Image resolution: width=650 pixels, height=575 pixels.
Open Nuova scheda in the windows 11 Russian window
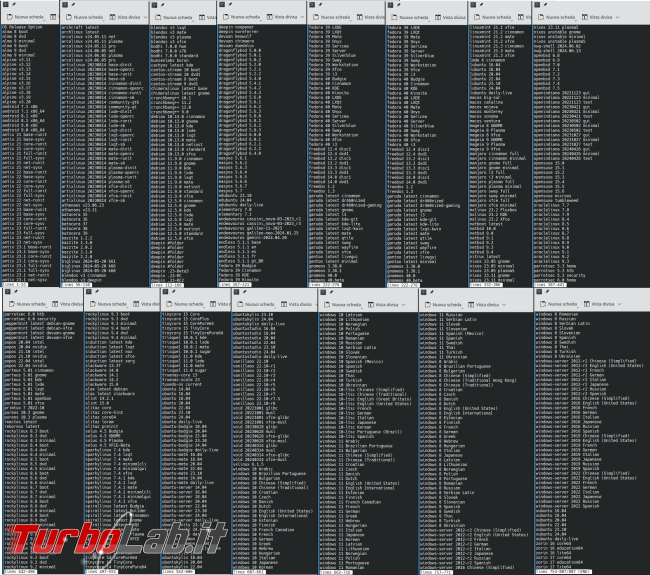coord(443,304)
